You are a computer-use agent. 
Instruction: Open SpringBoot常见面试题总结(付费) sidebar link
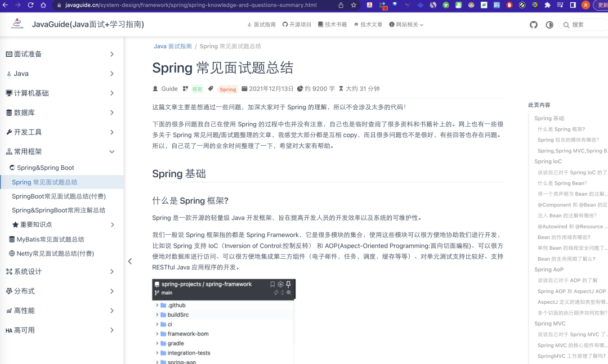[x=59, y=196]
